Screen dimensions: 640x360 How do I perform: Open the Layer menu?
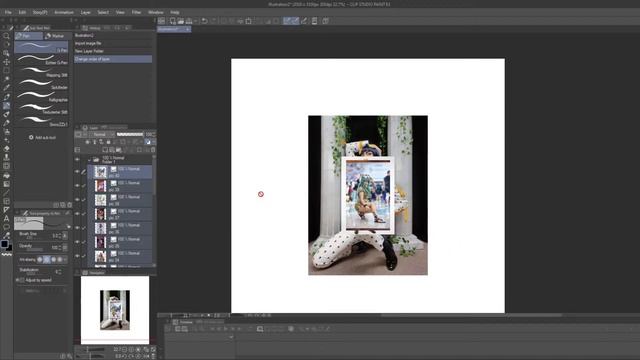(86, 12)
